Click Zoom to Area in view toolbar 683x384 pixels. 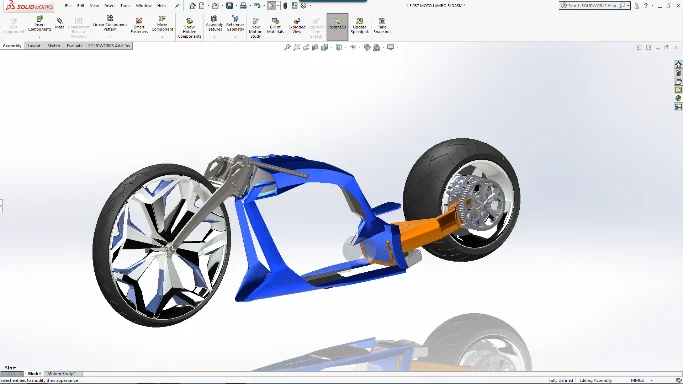pos(297,47)
